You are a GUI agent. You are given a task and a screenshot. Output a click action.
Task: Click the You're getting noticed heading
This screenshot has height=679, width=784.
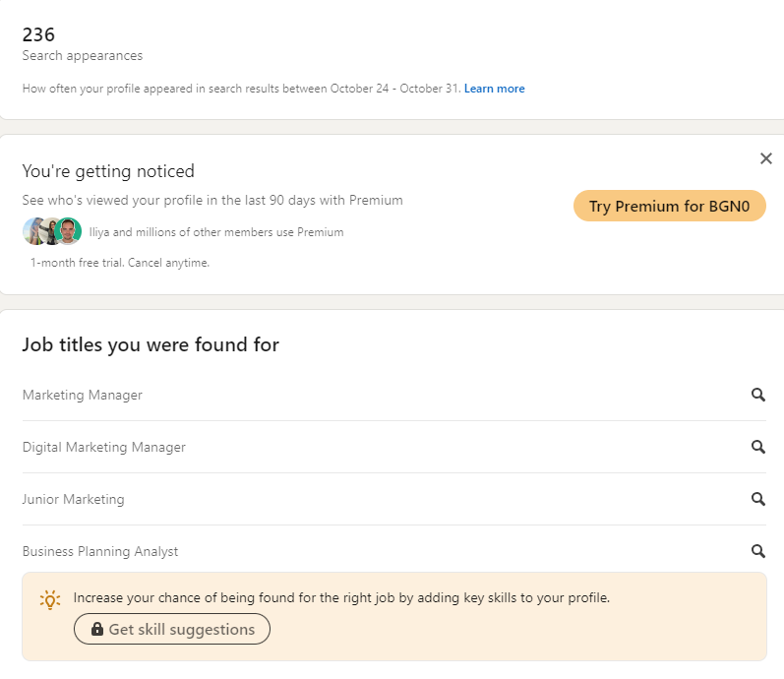tap(108, 171)
